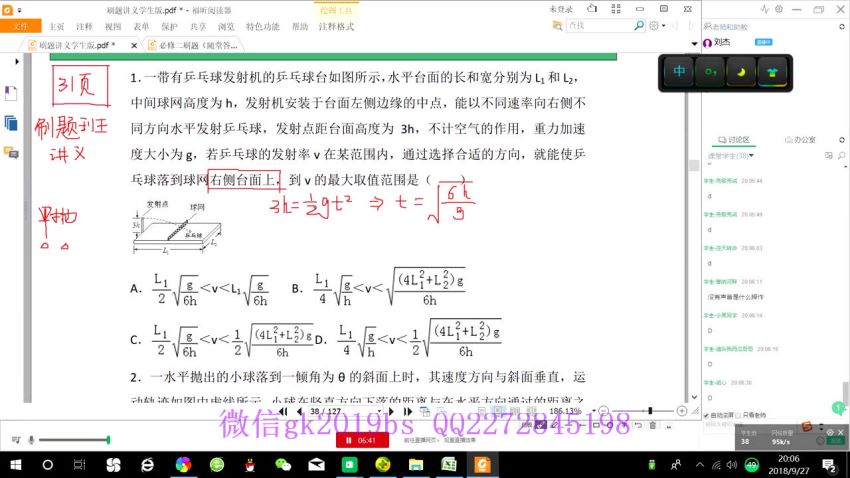Click the undo annotation arrow
The height and width of the screenshot is (478, 850).
[x=639, y=426]
